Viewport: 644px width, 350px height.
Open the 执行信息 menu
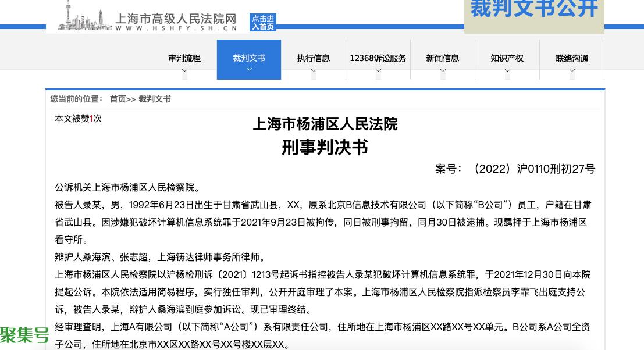[x=314, y=58]
